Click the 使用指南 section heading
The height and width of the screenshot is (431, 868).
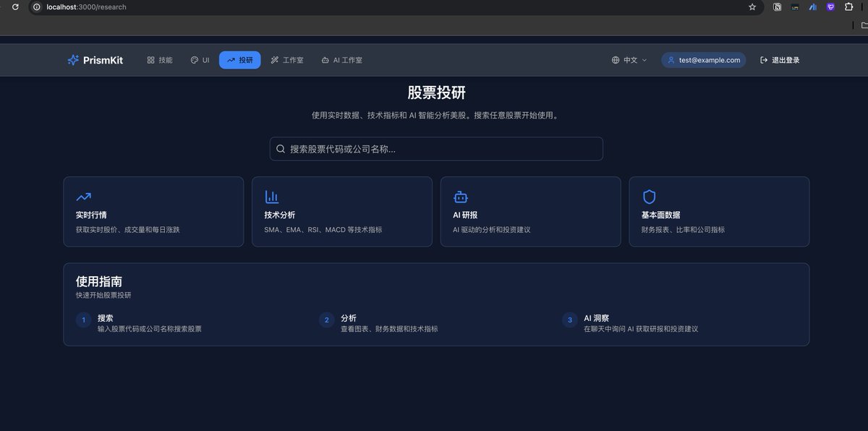[x=99, y=281]
